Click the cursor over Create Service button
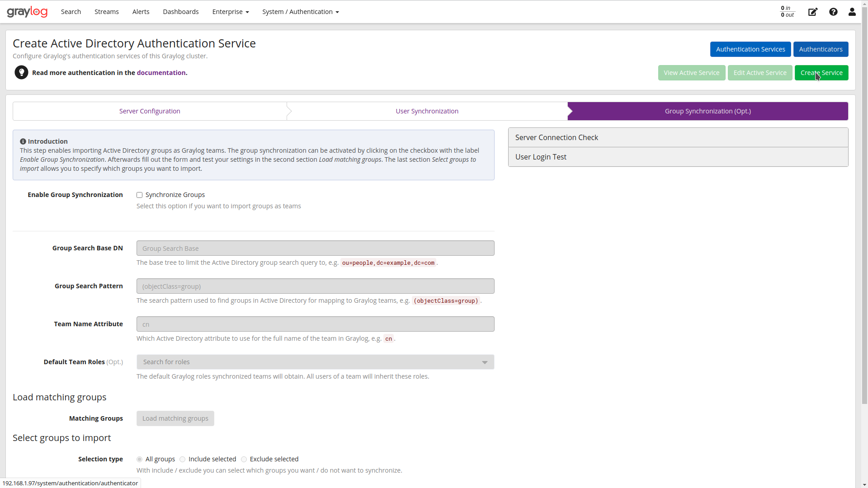This screenshot has width=868, height=488. pyautogui.click(x=821, y=73)
